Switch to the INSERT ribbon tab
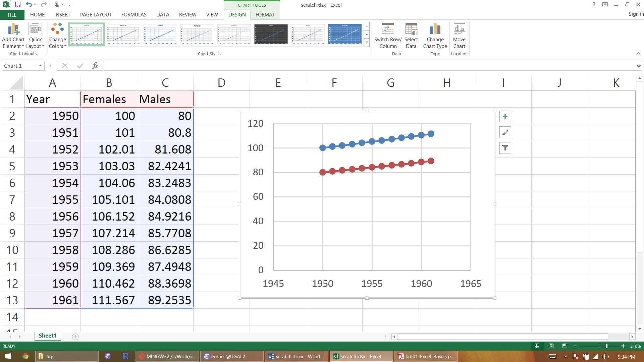 pos(62,15)
